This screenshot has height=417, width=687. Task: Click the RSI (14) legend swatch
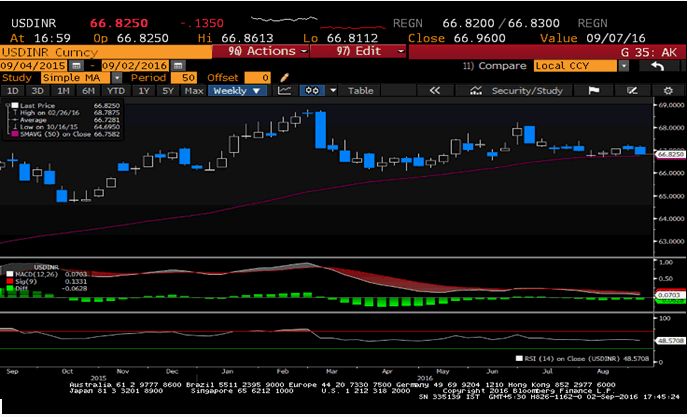[519, 358]
